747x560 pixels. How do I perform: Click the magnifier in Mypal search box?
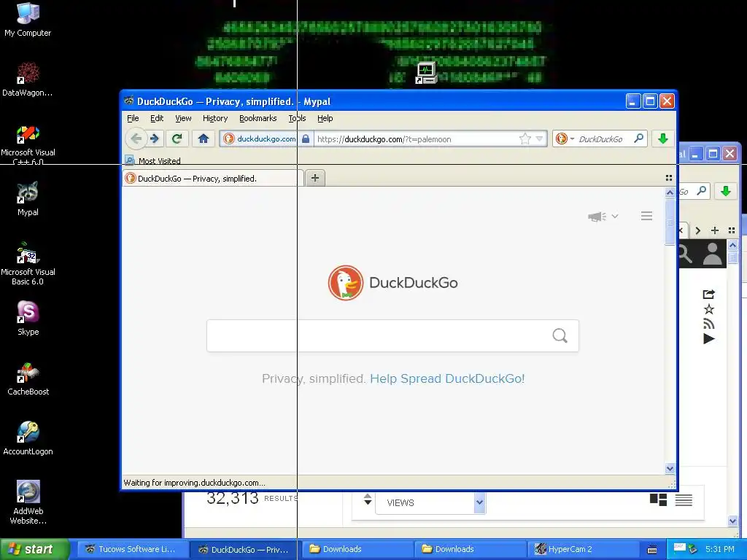pyautogui.click(x=639, y=139)
